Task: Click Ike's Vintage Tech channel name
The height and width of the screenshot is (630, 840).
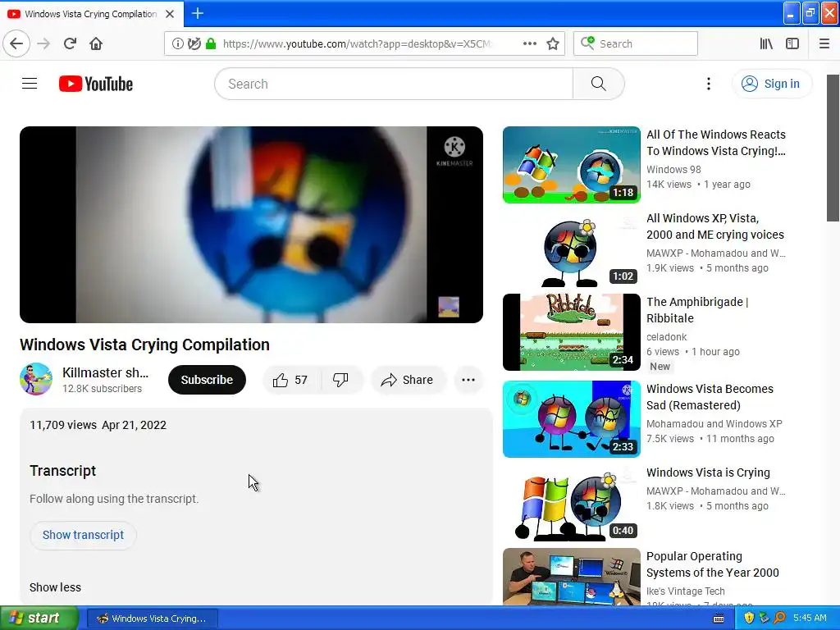Action: (685, 591)
